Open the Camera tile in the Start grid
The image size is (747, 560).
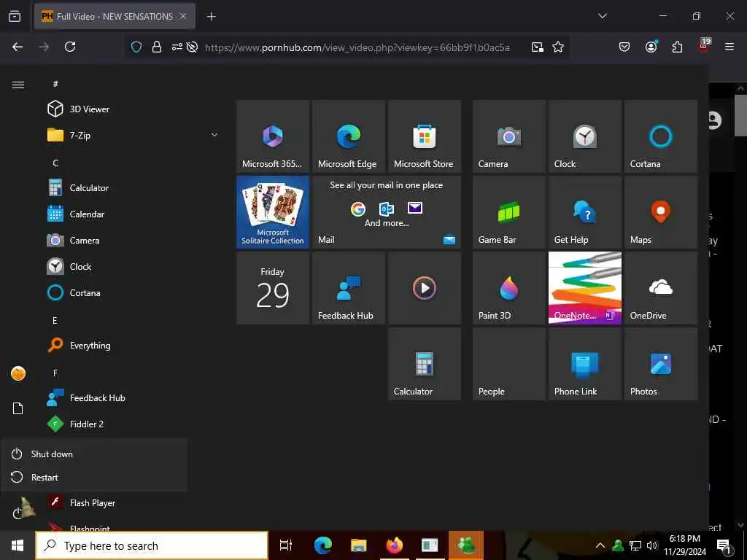[508, 136]
